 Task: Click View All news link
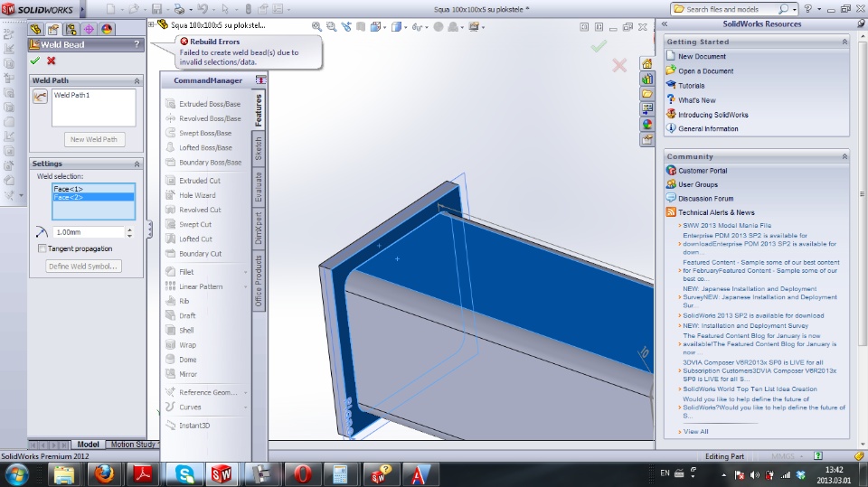(x=696, y=432)
